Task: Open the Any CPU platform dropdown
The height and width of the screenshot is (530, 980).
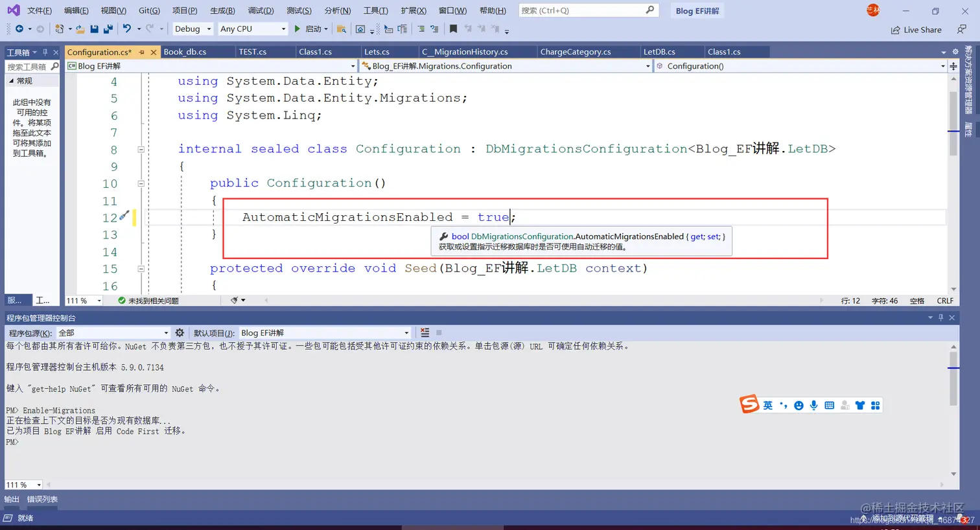Action: coord(253,29)
